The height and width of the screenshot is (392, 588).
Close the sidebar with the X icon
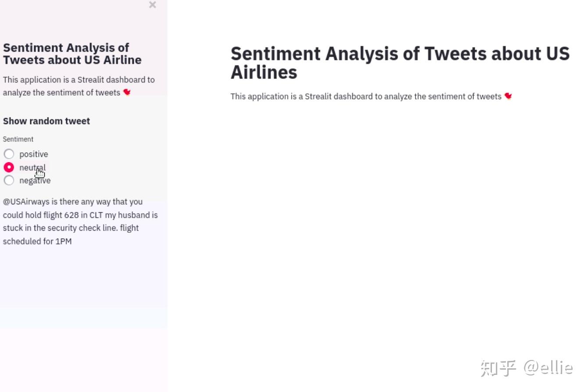pos(152,5)
